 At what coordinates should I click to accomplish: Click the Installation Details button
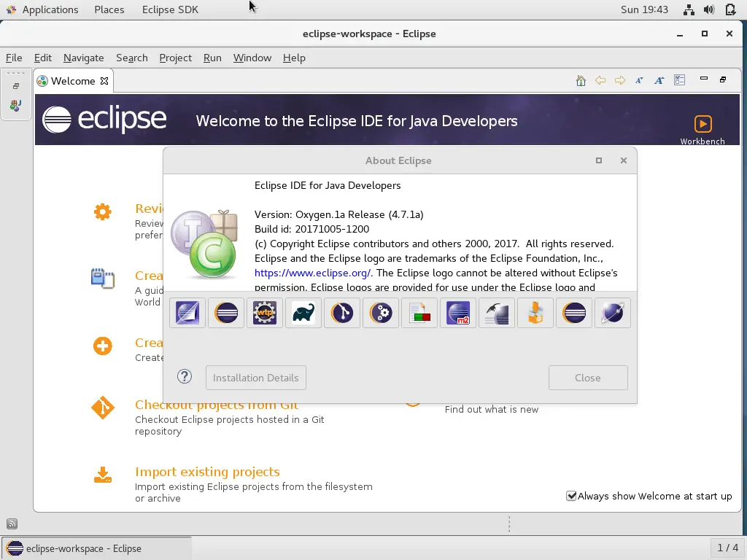255,378
